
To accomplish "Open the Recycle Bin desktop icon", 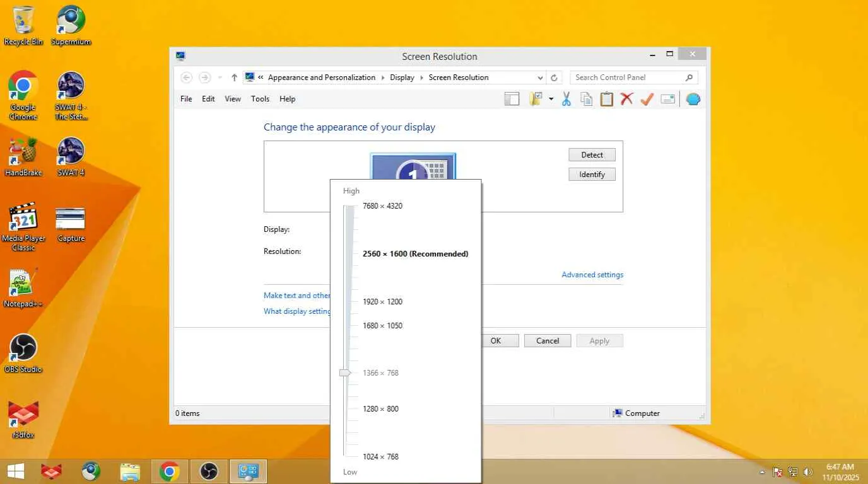I will point(23,26).
